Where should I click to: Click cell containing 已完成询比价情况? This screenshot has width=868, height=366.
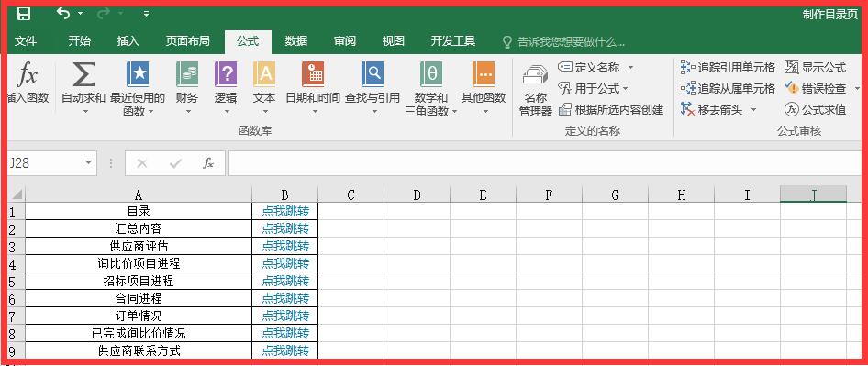click(139, 333)
